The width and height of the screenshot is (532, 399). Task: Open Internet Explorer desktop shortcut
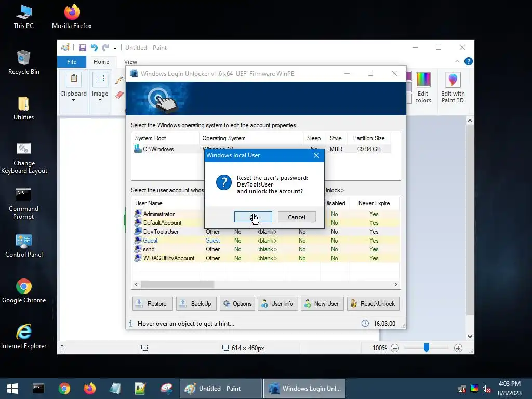[x=24, y=337]
